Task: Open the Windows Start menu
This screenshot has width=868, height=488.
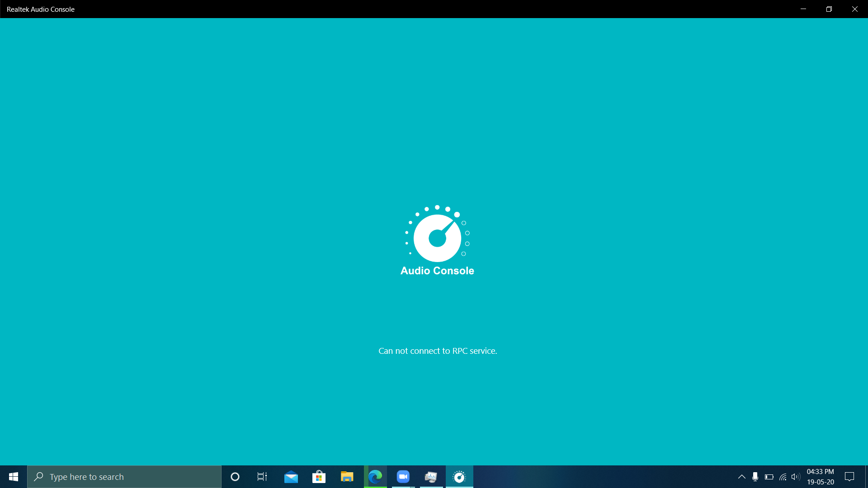Action: (x=14, y=477)
